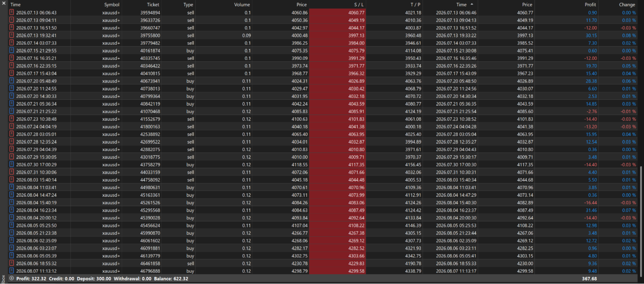Click the plus icon beside Profit summary
The image size is (644, 284).
(x=12, y=279)
